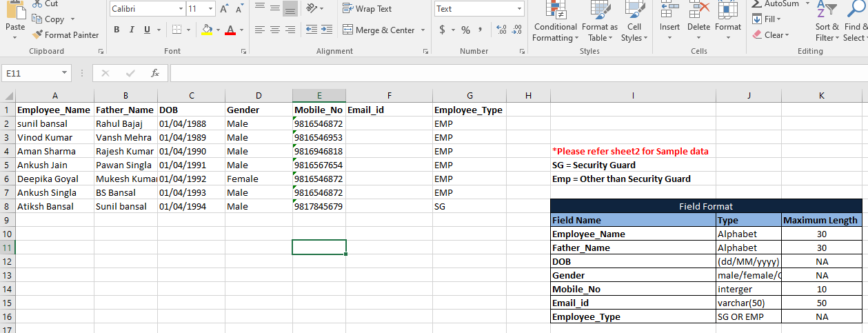Viewport: 868px width, 333px height.
Task: Toggle Bold formatting
Action: click(117, 30)
